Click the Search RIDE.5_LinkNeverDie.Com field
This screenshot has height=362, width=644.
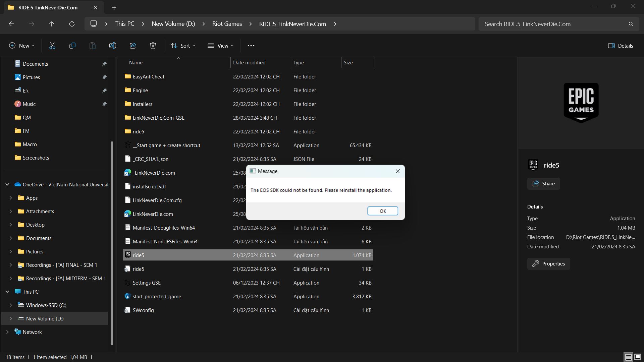click(553, 24)
